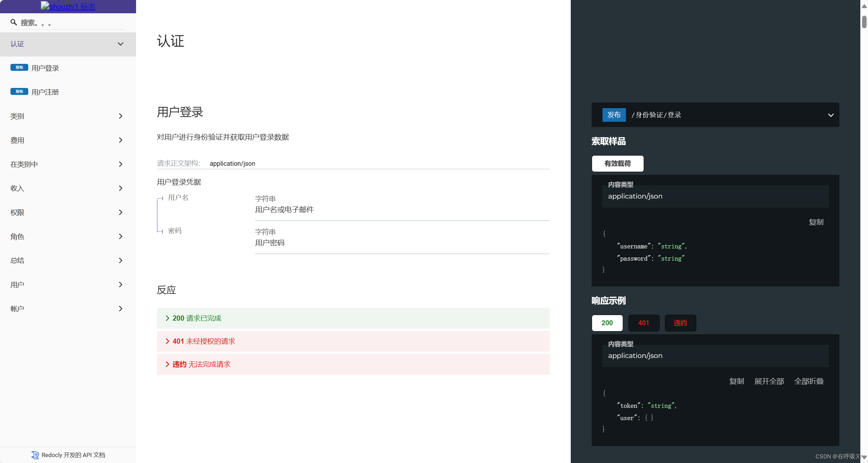Screen dimensions: 868x463
Task: Click the 发布 badge on the endpoint bar
Action: tap(614, 115)
